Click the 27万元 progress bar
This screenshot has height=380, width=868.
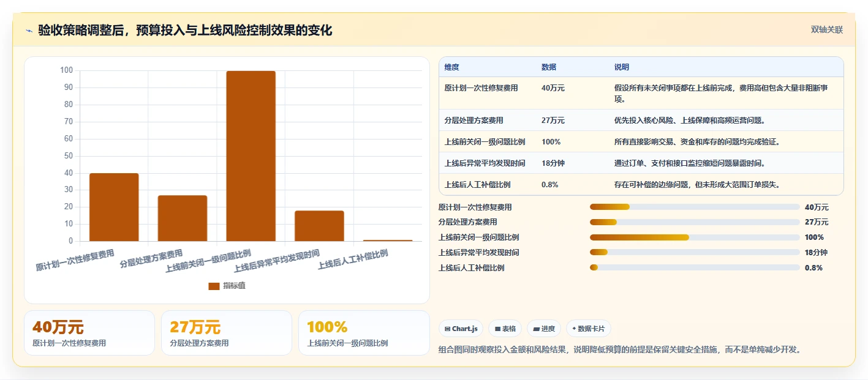coord(695,222)
